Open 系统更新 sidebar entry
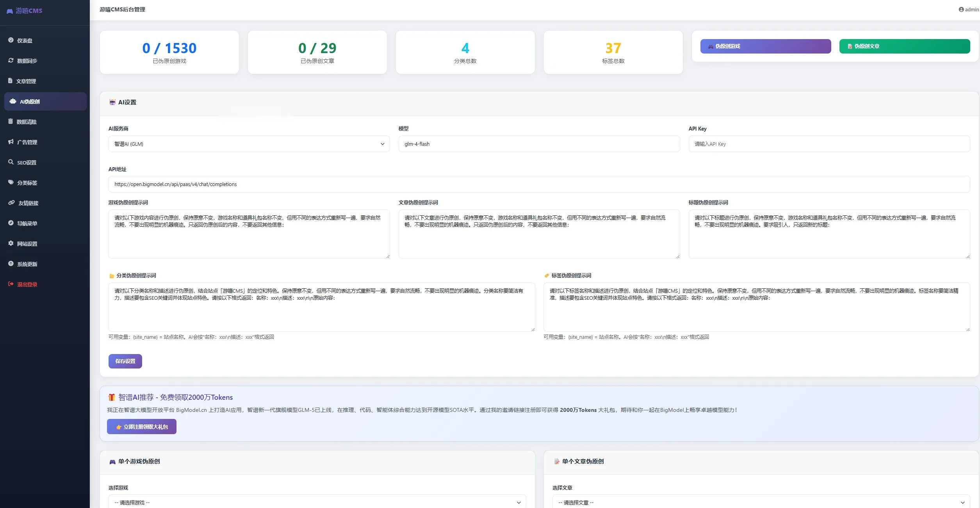The width and height of the screenshot is (980, 508). (45, 264)
